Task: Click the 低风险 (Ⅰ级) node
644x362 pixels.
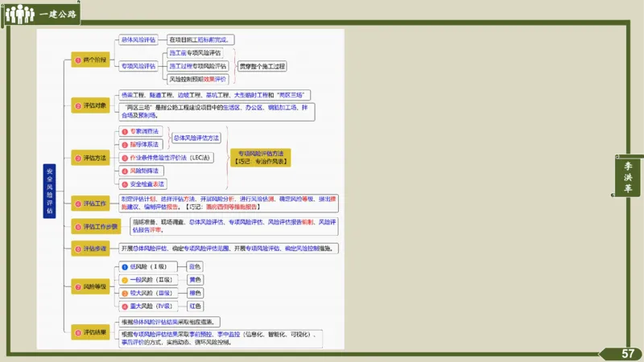Action: pyautogui.click(x=148, y=267)
